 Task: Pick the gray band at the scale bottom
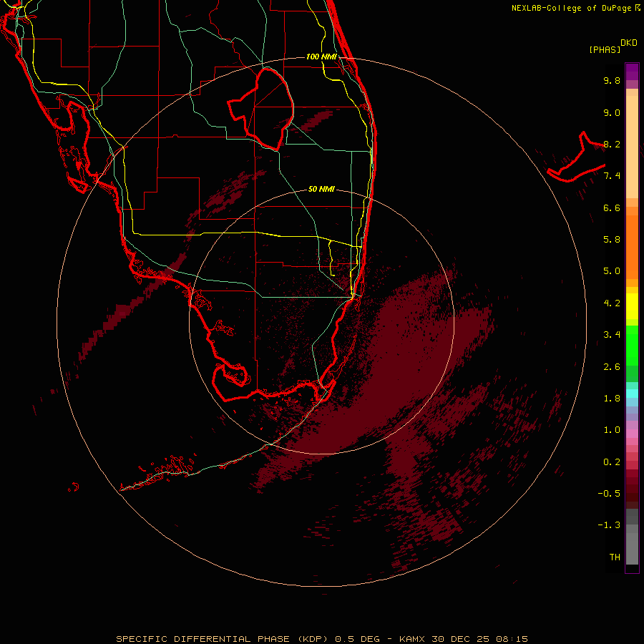[x=632, y=546]
